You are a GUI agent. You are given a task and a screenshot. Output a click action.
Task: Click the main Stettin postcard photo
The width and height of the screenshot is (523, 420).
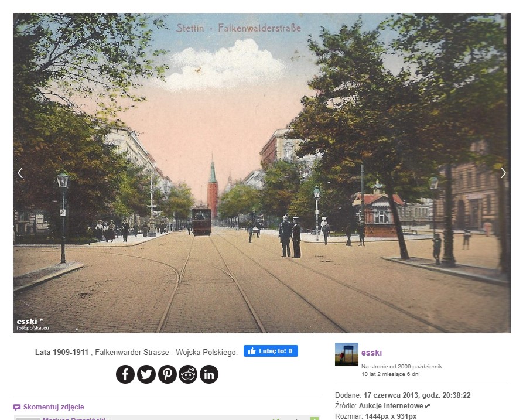261,173
